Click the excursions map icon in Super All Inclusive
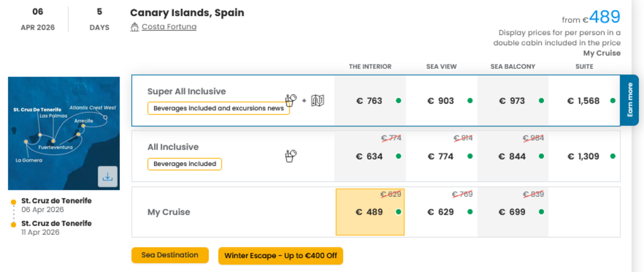Image resolution: width=644 pixels, height=272 pixels. [318, 100]
